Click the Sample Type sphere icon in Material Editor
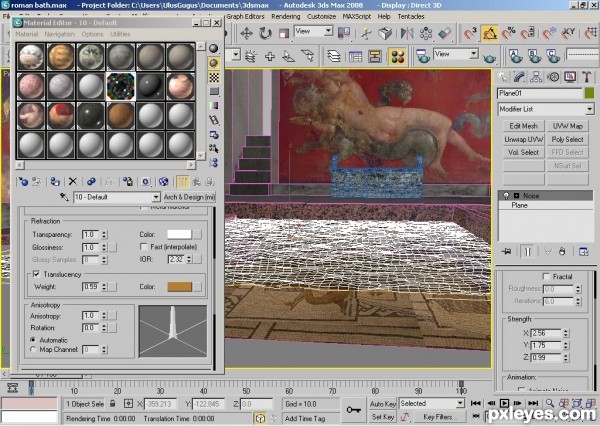This screenshot has height=427, width=600. coord(214,48)
